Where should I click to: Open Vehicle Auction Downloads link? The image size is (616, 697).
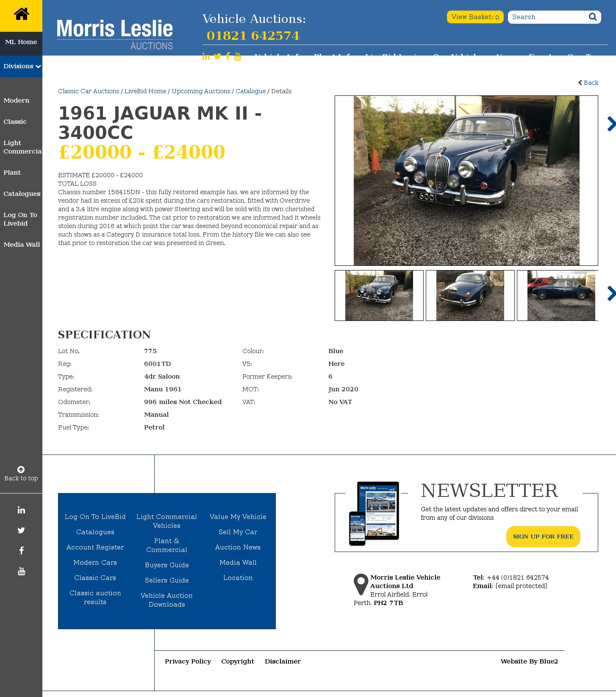point(167,600)
